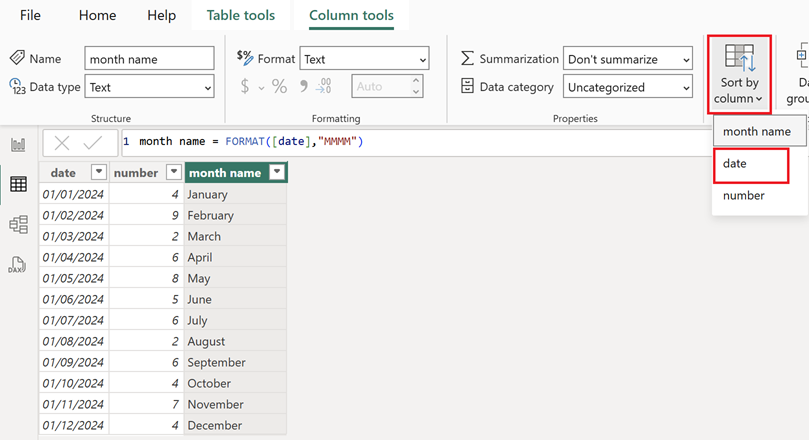
Task: Open the Model view icon in sidebar
Action: click(x=18, y=225)
